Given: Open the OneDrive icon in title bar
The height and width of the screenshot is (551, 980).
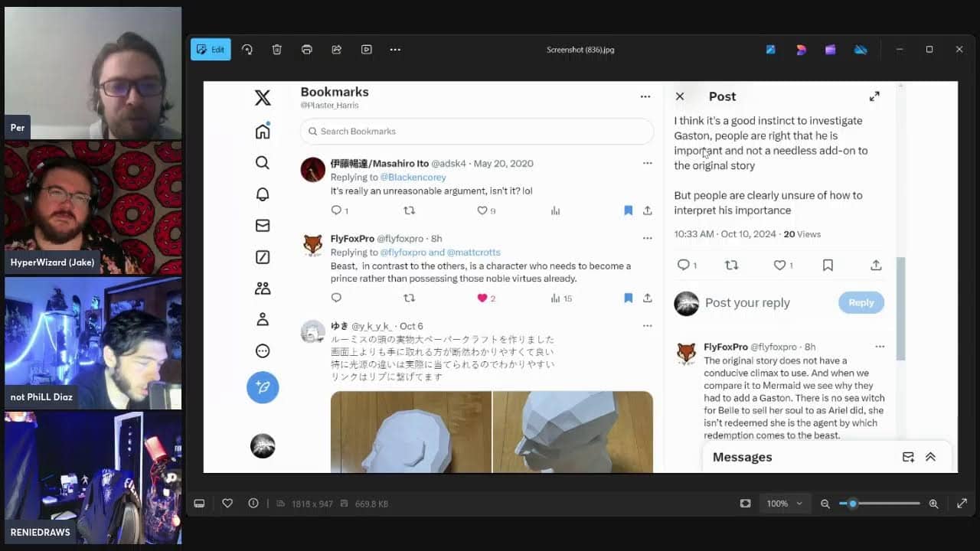Looking at the screenshot, I should tap(861, 50).
